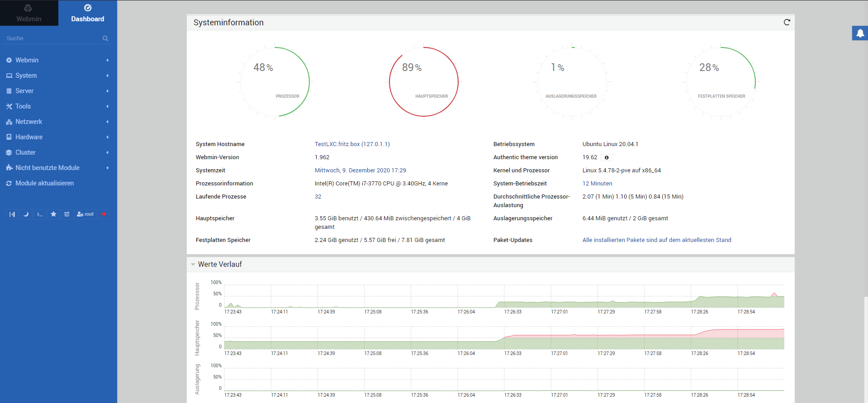Open the 12 Minuten uptime link
This screenshot has width=868, height=403.
tap(597, 184)
